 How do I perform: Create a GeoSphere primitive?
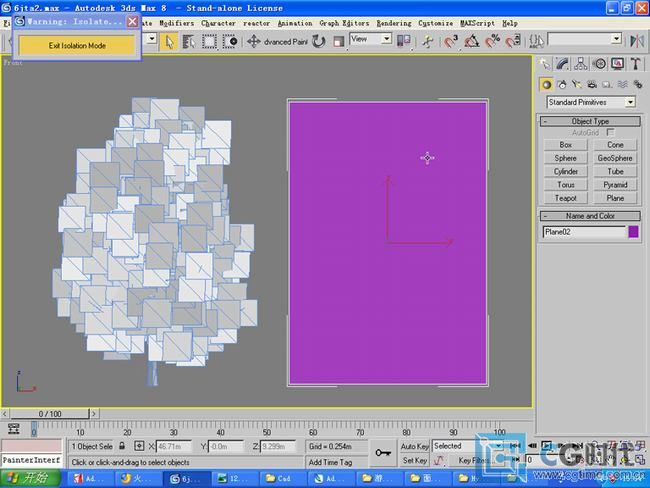click(x=615, y=158)
